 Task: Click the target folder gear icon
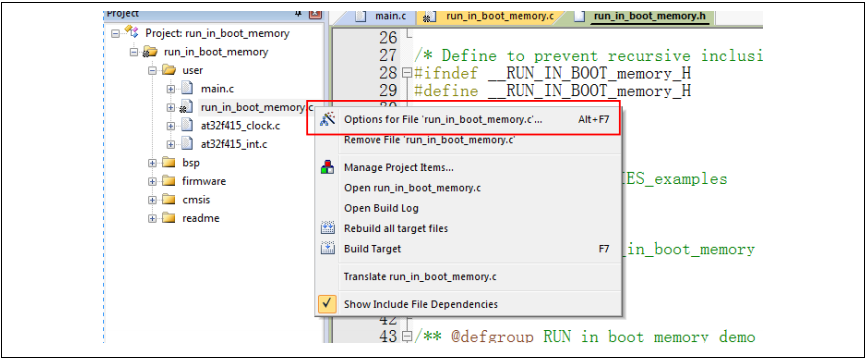tap(149, 52)
